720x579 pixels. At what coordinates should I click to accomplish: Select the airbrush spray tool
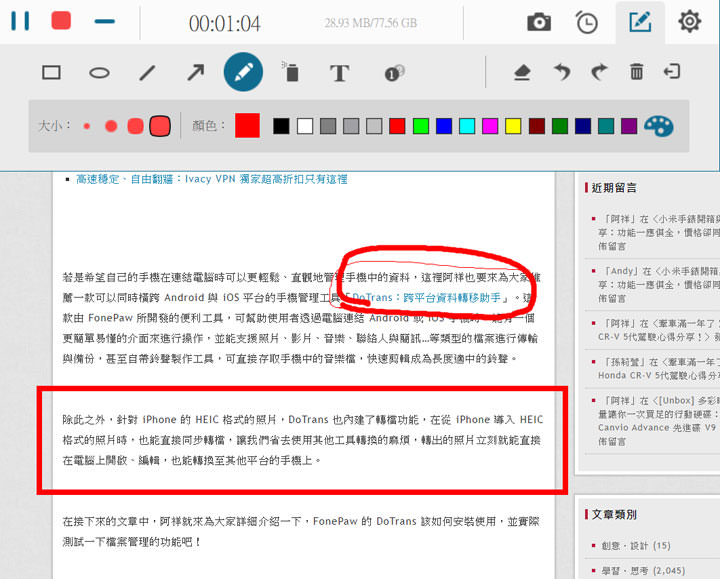[x=291, y=72]
